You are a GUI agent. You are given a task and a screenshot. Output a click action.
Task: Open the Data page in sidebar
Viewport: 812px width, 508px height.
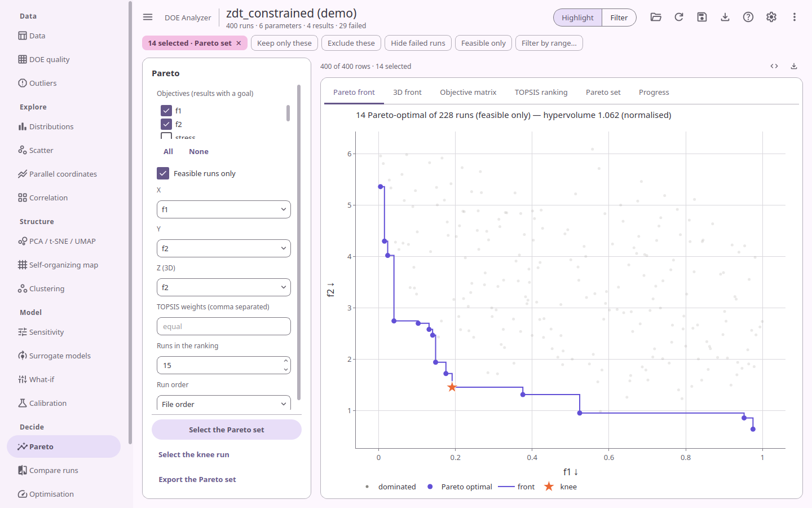pyautogui.click(x=64, y=36)
